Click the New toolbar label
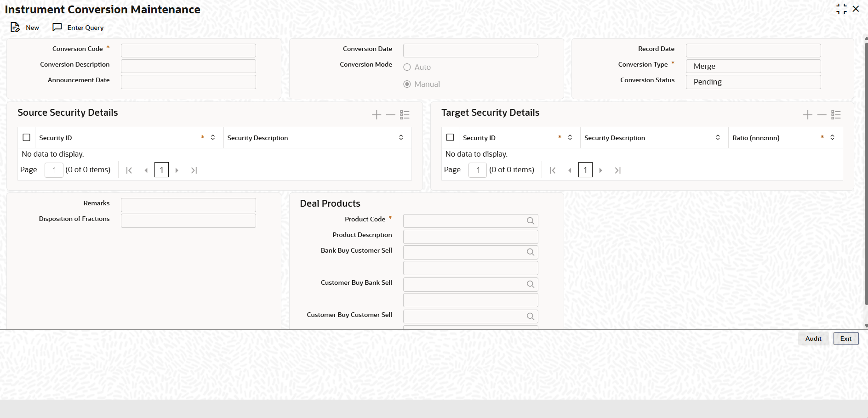Screen dimensions: 868x418 tap(33, 28)
